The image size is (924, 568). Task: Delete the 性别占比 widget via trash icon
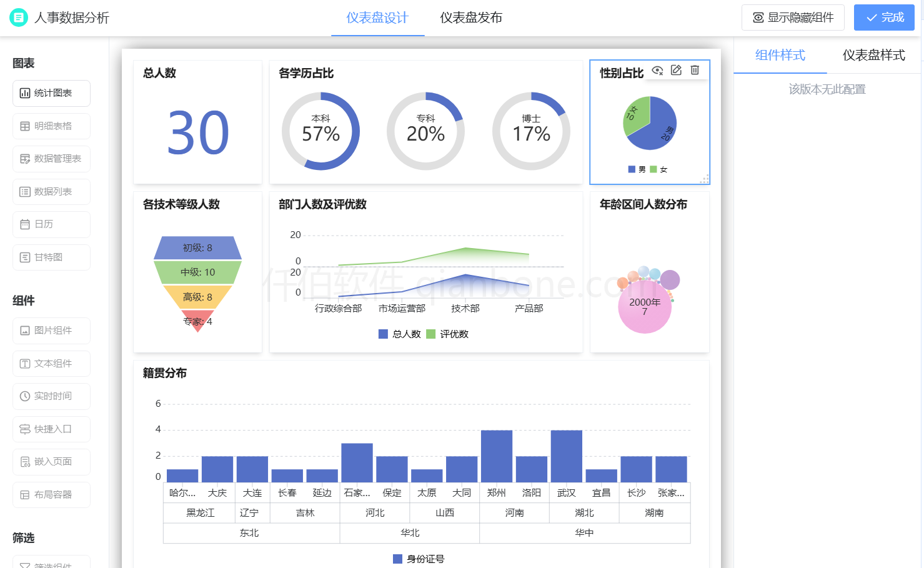click(x=695, y=70)
